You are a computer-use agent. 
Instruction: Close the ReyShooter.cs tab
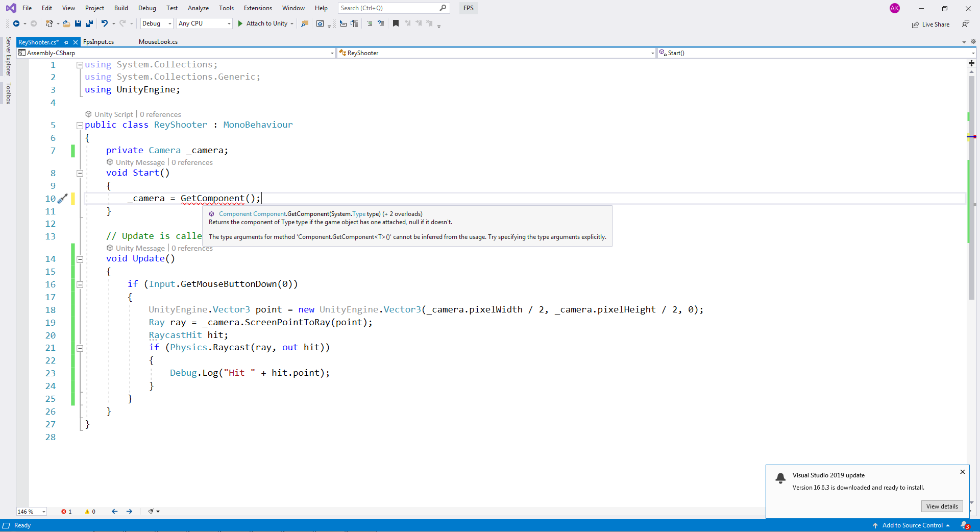click(76, 42)
